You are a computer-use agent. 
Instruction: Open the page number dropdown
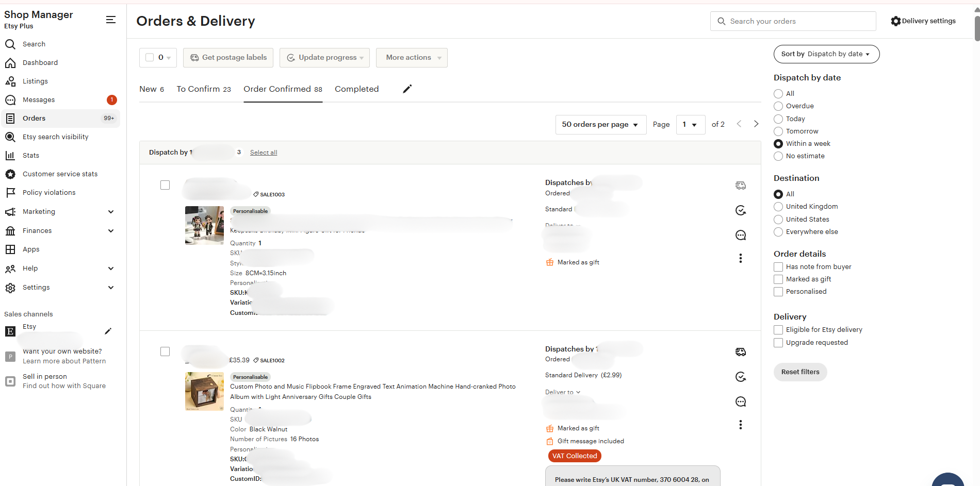pos(691,125)
